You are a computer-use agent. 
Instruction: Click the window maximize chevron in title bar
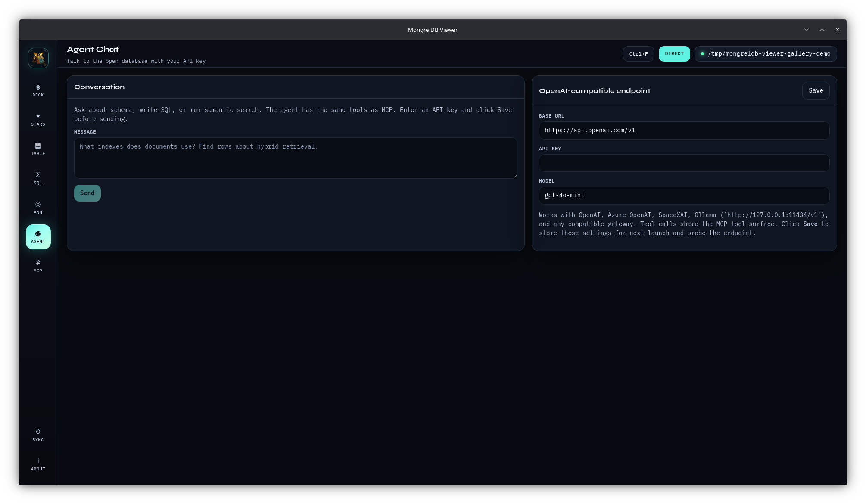(x=822, y=30)
